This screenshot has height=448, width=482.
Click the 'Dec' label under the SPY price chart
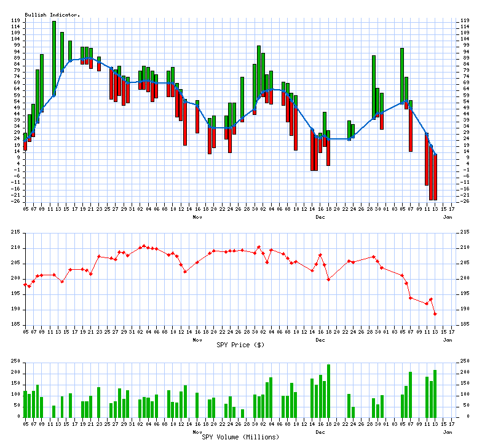tap(320, 340)
